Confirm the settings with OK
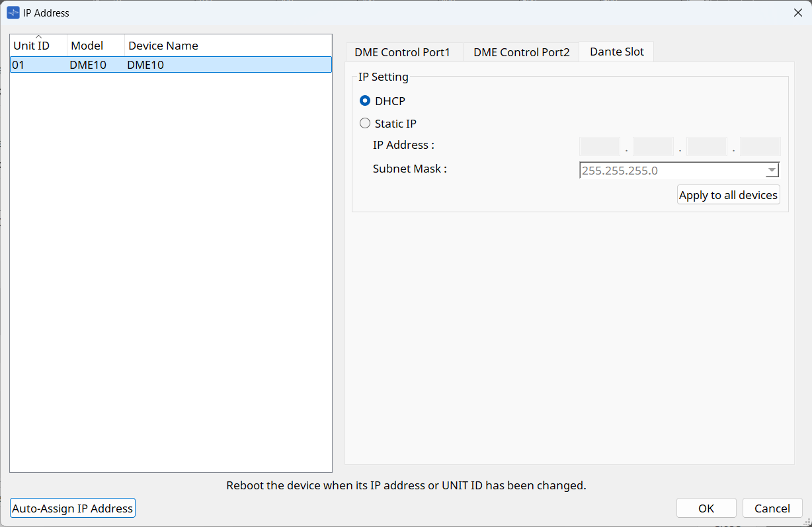 point(706,508)
